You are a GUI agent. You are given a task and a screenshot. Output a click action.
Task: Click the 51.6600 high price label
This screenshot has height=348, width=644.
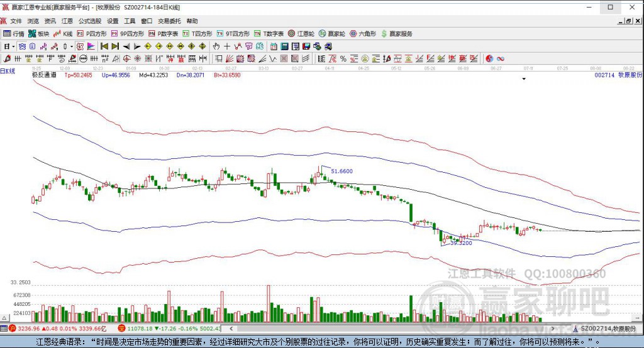point(341,171)
